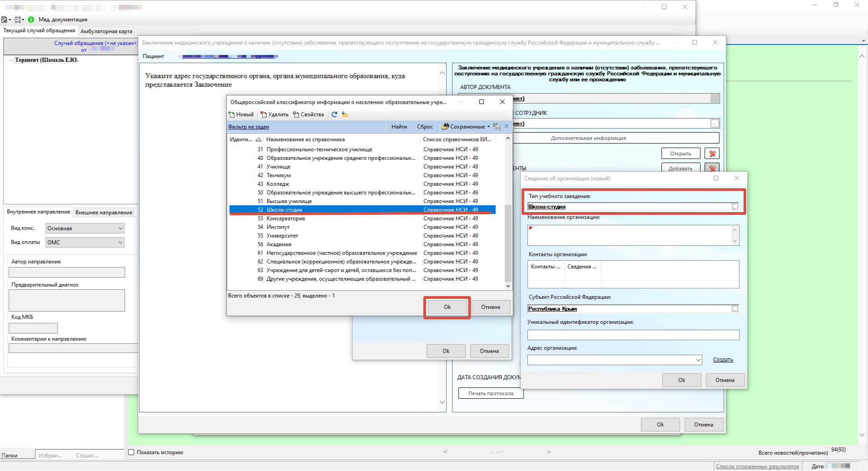
Task: Open the Список отложенных результатов link
Action: point(757,466)
